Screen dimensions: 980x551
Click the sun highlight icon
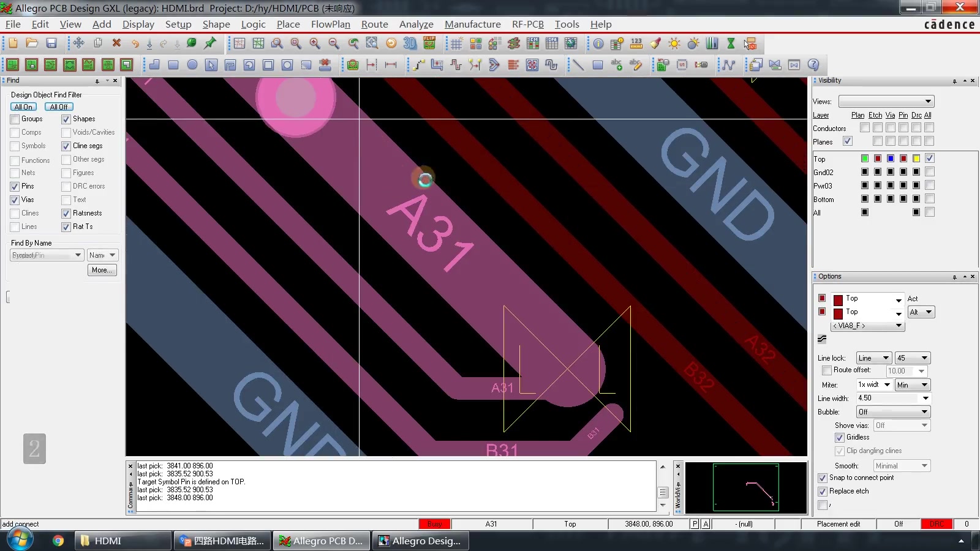[674, 43]
